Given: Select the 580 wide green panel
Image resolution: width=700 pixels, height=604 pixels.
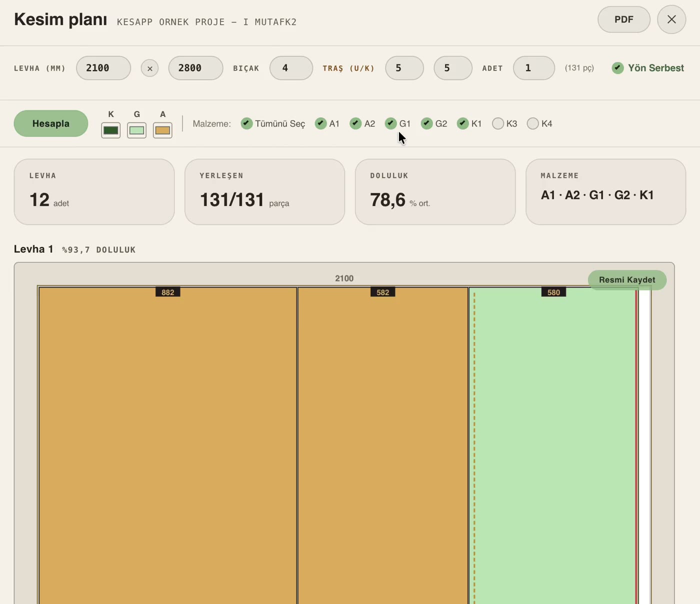Looking at the screenshot, I should point(553,445).
